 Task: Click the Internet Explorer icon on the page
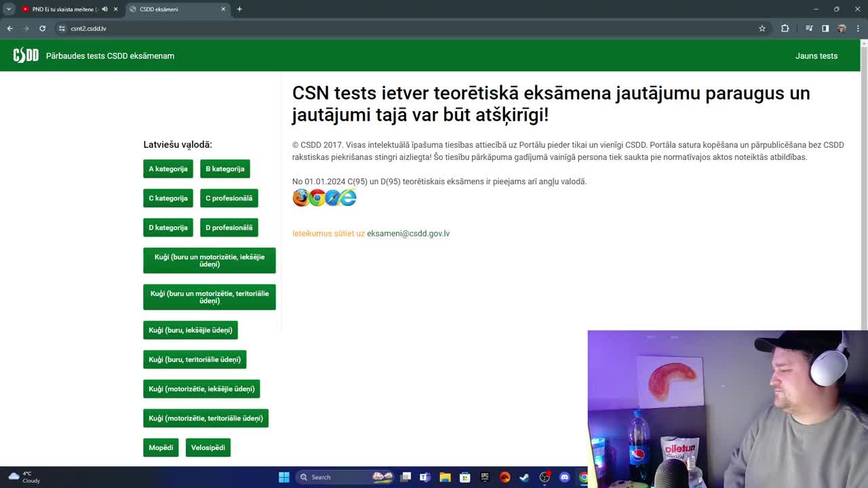click(x=347, y=197)
